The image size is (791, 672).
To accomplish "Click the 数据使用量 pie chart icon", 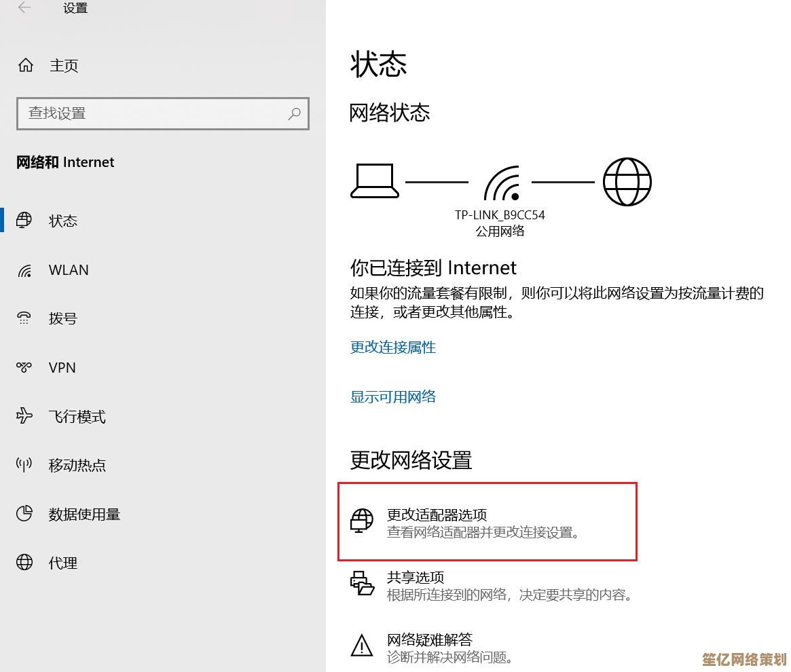I will point(24,514).
